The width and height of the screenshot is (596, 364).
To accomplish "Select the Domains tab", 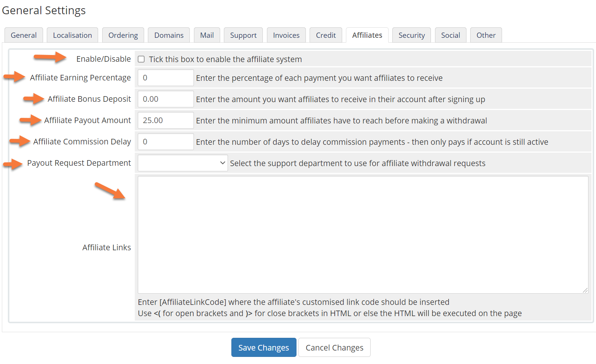I will coord(169,35).
